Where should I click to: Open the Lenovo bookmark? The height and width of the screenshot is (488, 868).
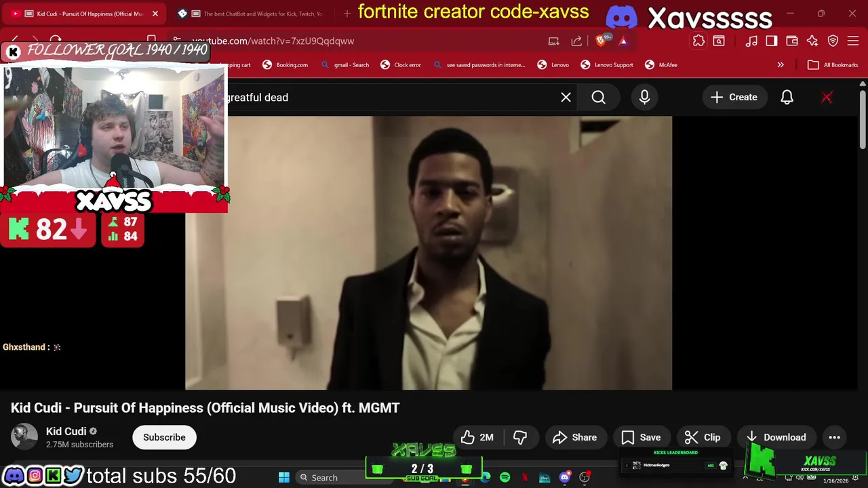pos(553,65)
